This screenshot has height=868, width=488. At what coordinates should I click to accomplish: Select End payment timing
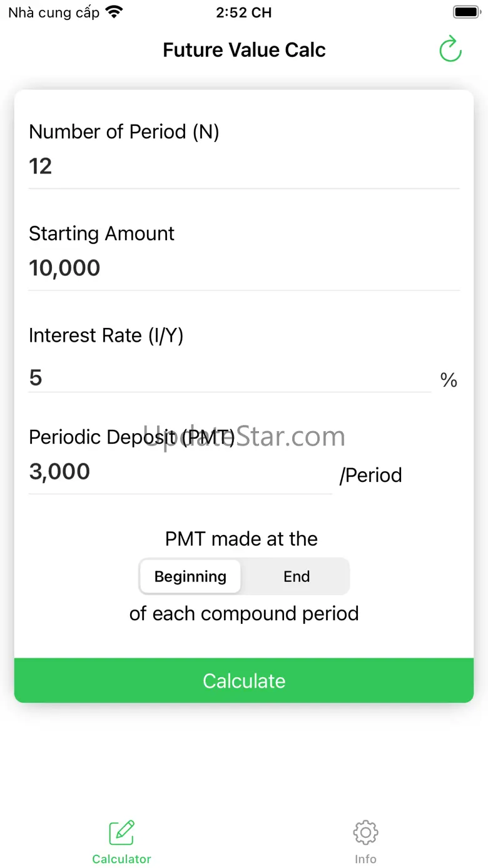(x=296, y=576)
